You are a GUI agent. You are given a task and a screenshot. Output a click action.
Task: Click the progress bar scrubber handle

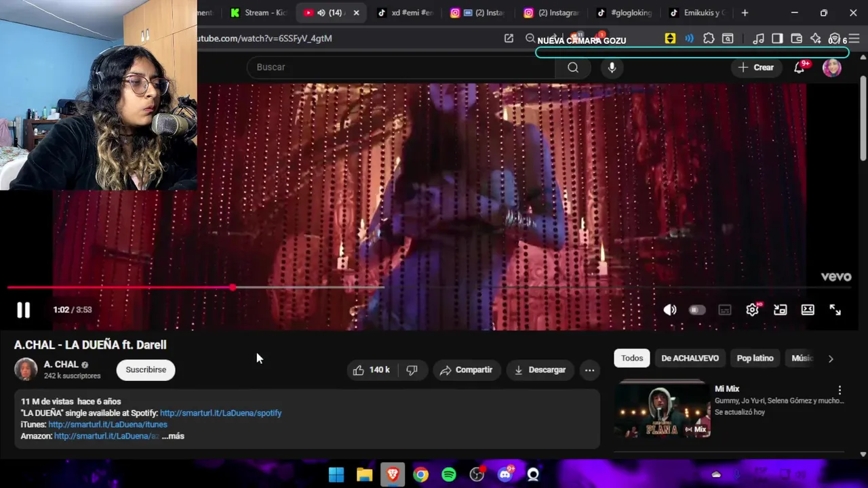pyautogui.click(x=233, y=287)
